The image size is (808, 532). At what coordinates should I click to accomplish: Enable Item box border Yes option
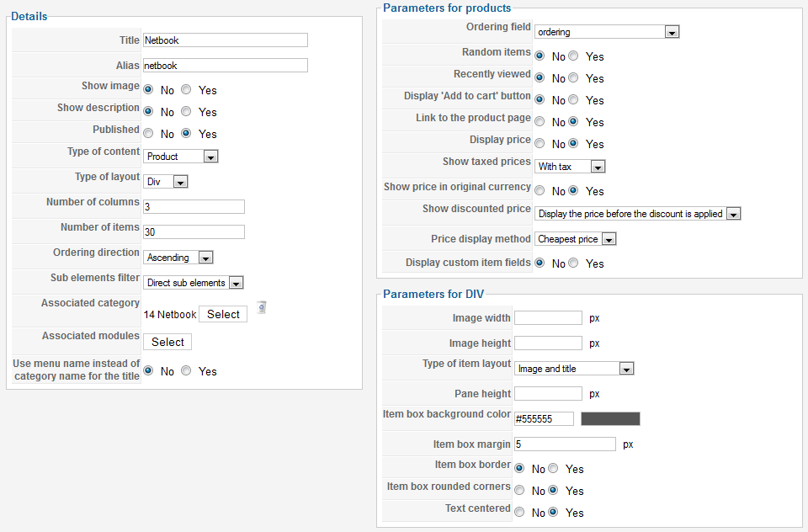[553, 468]
